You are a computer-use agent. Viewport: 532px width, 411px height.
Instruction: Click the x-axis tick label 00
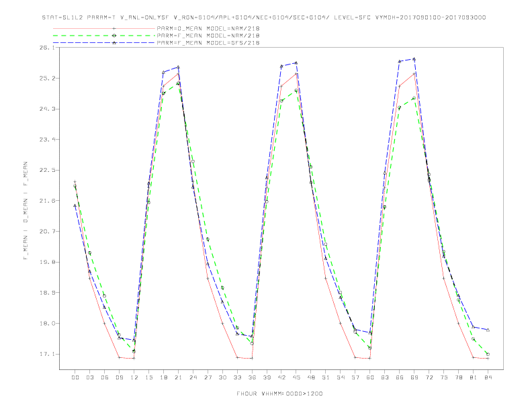[75, 377]
